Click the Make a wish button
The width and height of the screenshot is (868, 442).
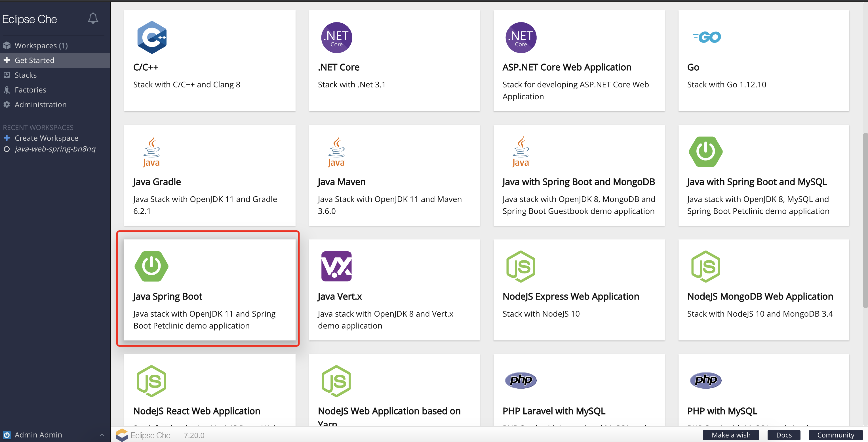coord(730,435)
